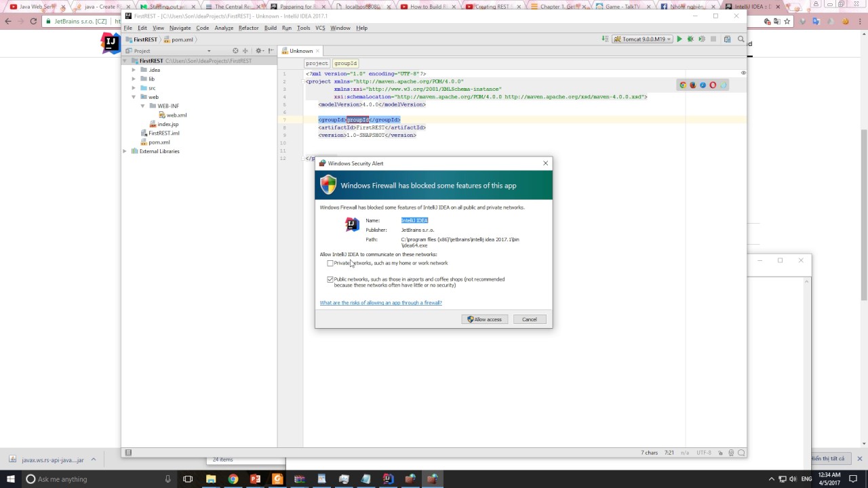Image resolution: width=868 pixels, height=488 pixels.
Task: Open the Project panel settings gear
Action: (x=259, y=51)
